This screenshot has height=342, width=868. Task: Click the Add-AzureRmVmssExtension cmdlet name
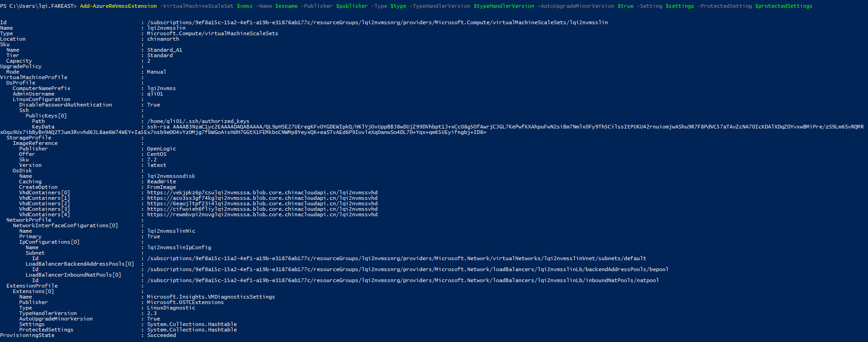[118, 6]
